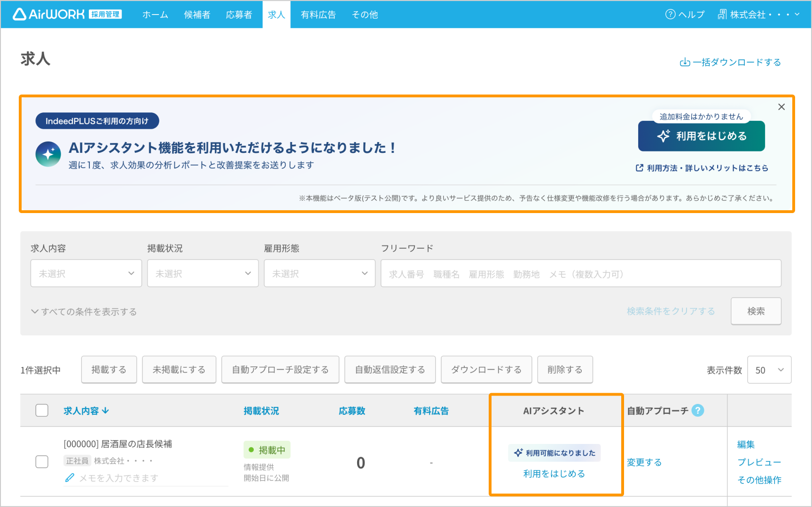The height and width of the screenshot is (507, 812).
Task: Close the AI assistant banner
Action: (781, 107)
